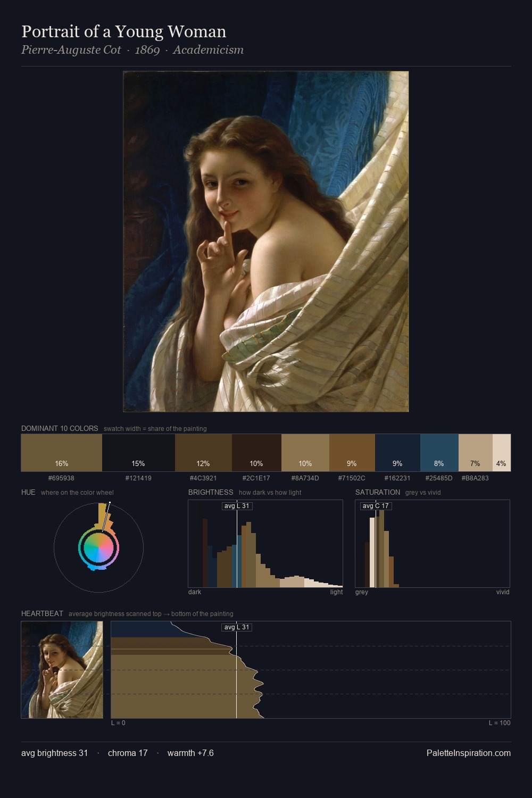This screenshot has width=532, height=798.
Task: Click the #695938 olive-brown 16% swatch
Action: click(x=62, y=453)
